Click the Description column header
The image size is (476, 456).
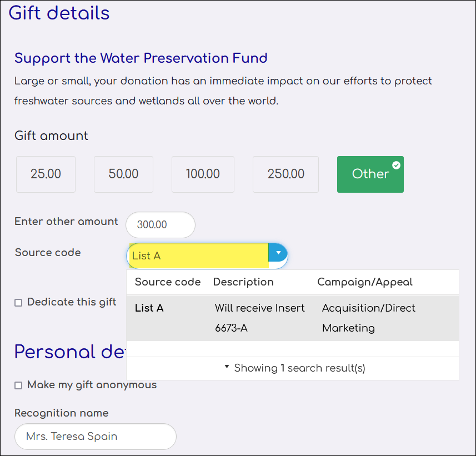point(243,282)
